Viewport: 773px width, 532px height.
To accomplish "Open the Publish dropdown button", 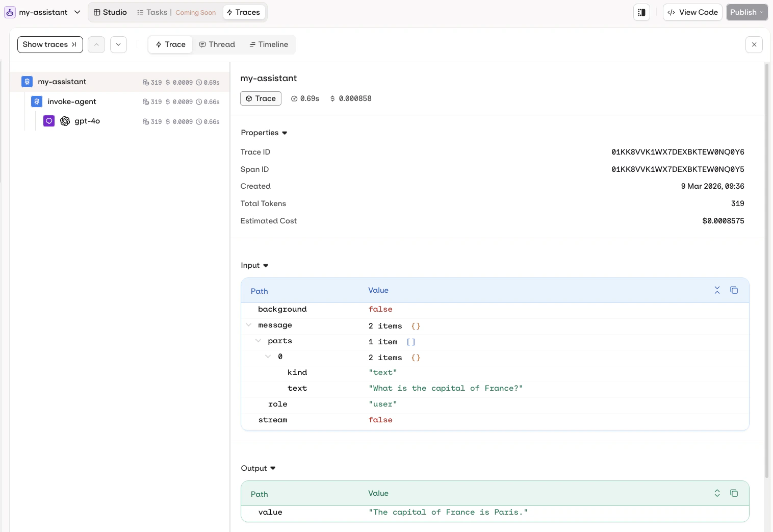I will [747, 12].
